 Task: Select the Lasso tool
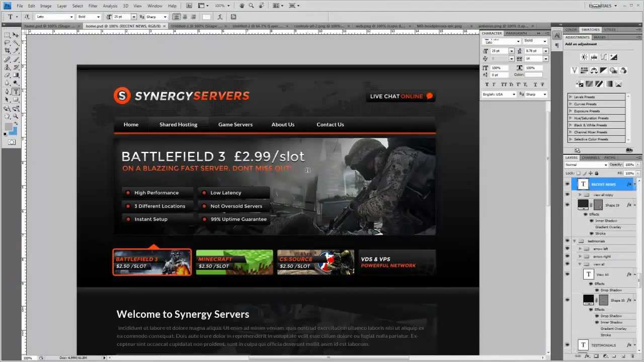coord(7,43)
